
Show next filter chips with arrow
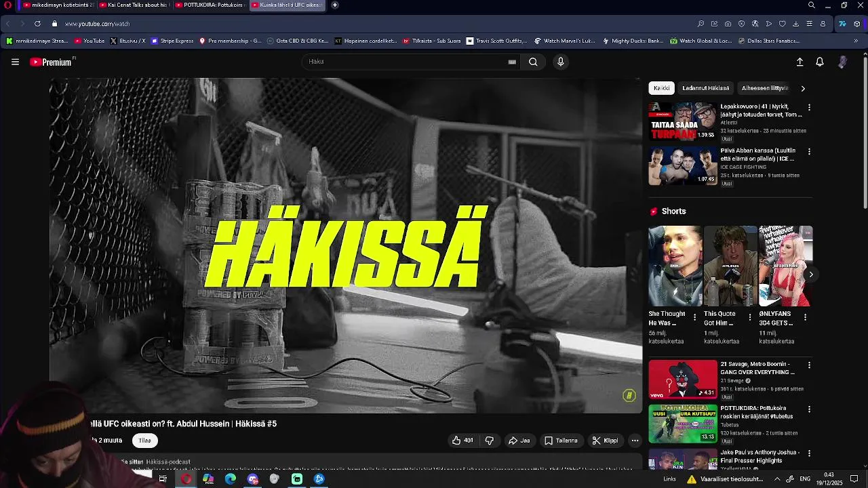(x=803, y=88)
